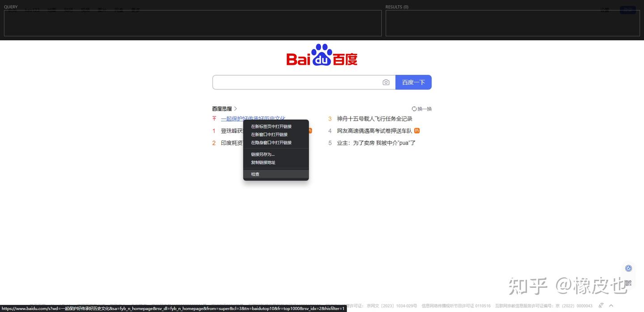Click the round blue assistant icon at right edge

click(628, 268)
